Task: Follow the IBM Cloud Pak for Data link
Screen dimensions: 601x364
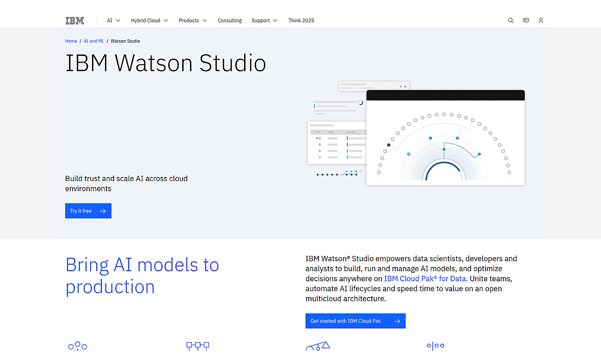Action: 425,279
